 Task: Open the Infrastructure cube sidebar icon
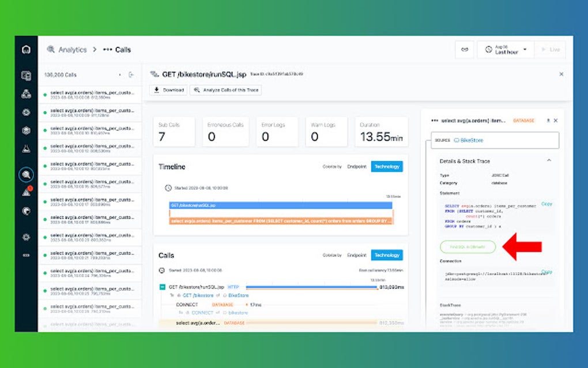[x=26, y=130]
